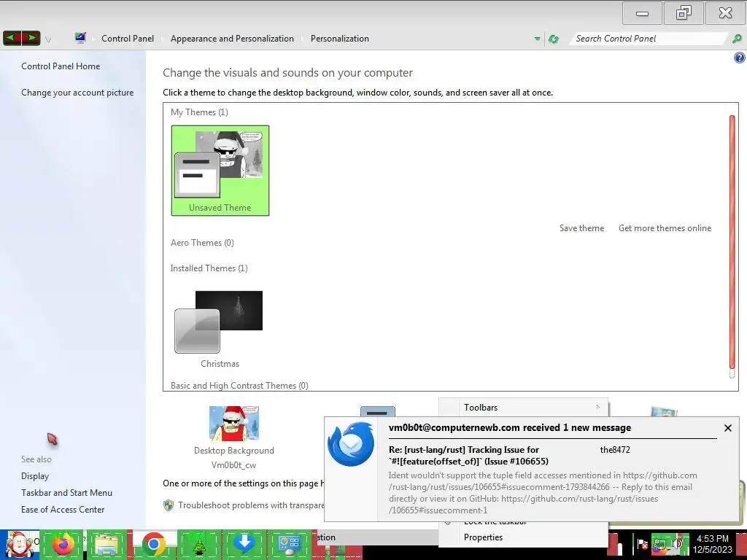Open the Control Panel taskbar icon
The width and height of the screenshot is (747, 560).
coord(289,544)
